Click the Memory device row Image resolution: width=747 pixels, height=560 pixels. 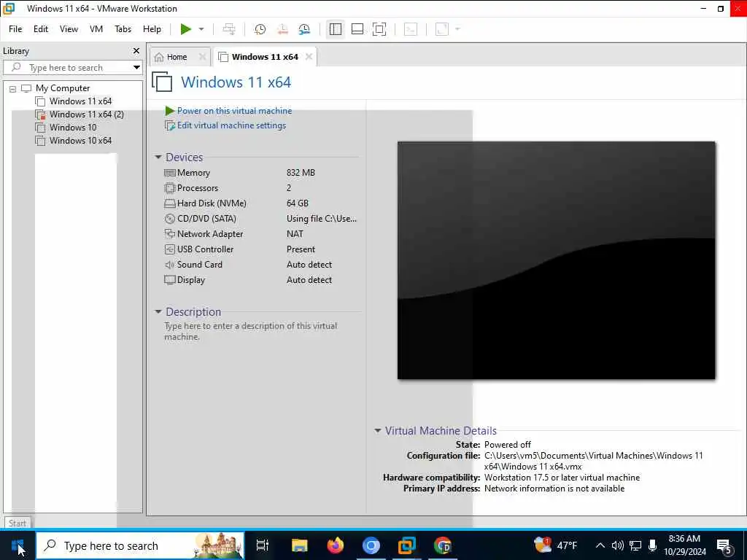(260, 173)
